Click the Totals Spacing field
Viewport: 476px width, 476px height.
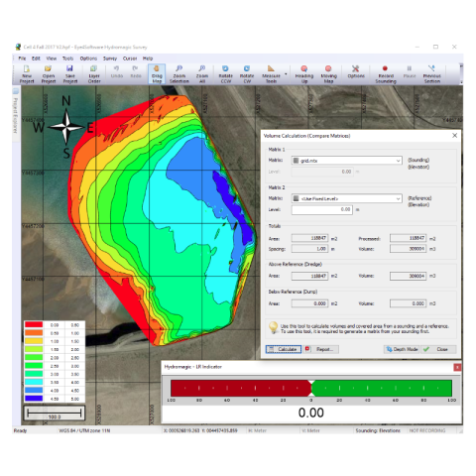click(309, 249)
